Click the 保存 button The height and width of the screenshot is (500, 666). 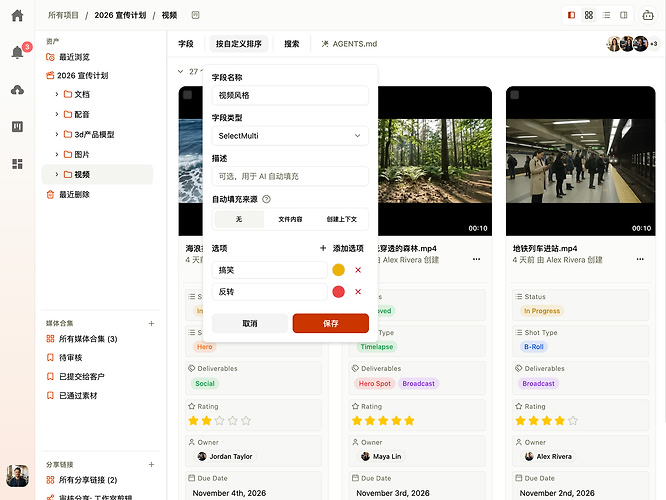click(x=331, y=324)
